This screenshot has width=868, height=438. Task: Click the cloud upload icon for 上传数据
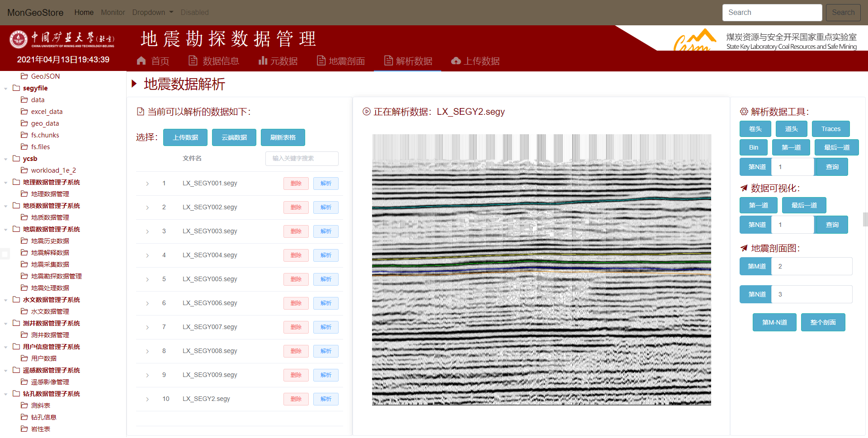point(456,61)
